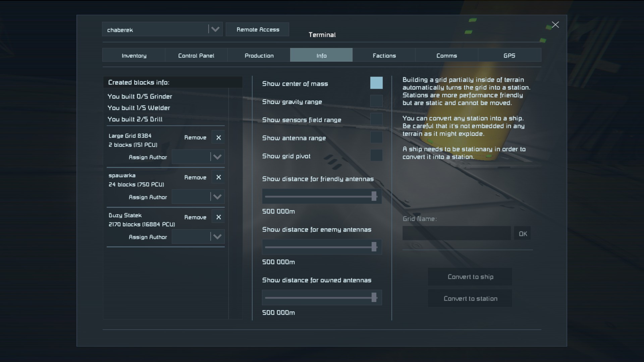
Task: Click the Convert to station button
Action: [x=470, y=298]
